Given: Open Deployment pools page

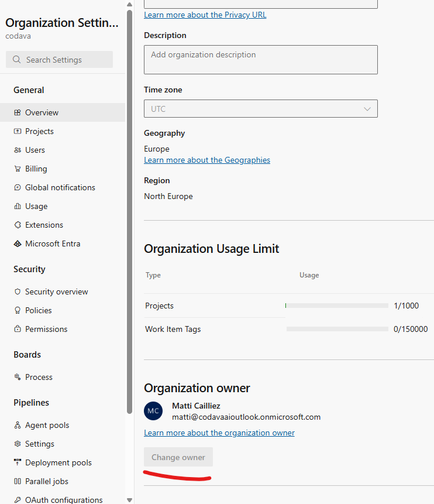Looking at the screenshot, I should tap(63, 462).
